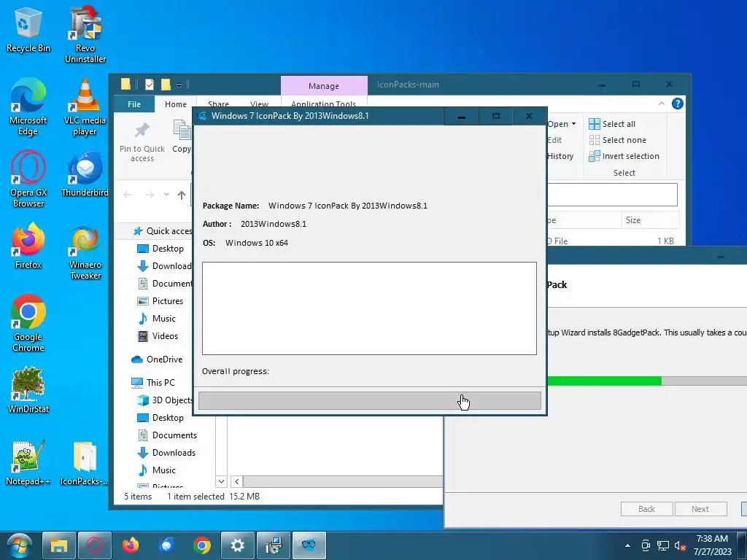Open the Application Tools tab
Screen dimensions: 747x560
point(323,104)
